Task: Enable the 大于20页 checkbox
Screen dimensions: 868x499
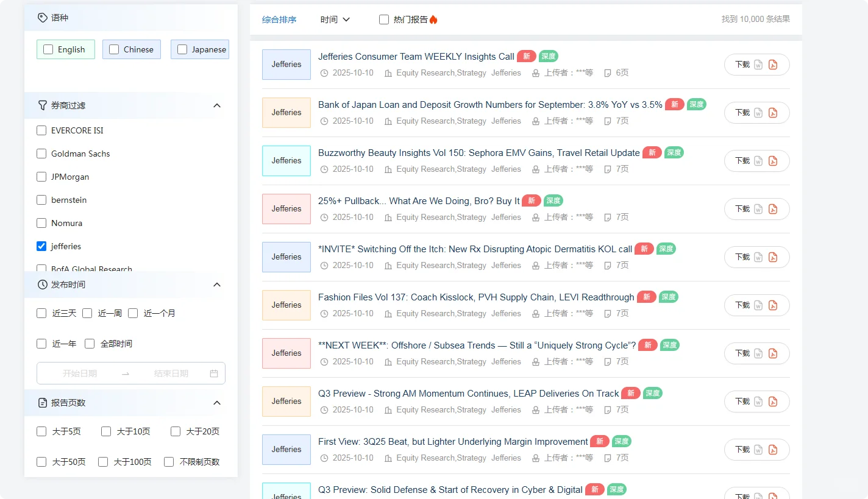Action: coord(176,431)
